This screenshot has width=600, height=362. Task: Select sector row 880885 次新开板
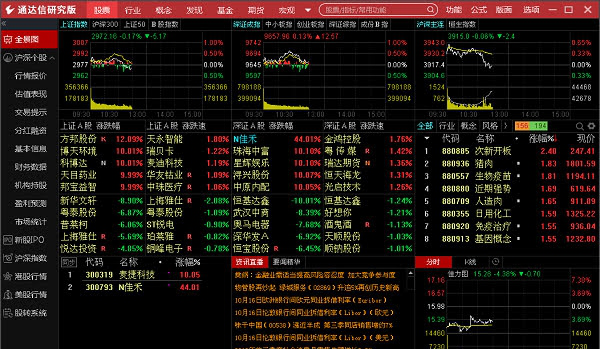tap(508, 151)
